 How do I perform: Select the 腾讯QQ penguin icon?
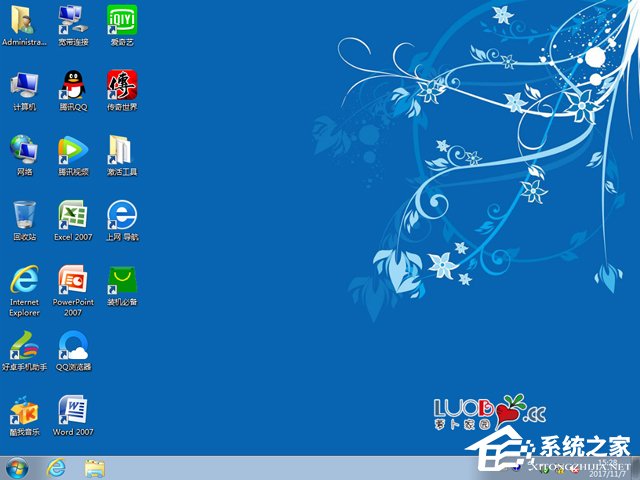click(x=73, y=84)
